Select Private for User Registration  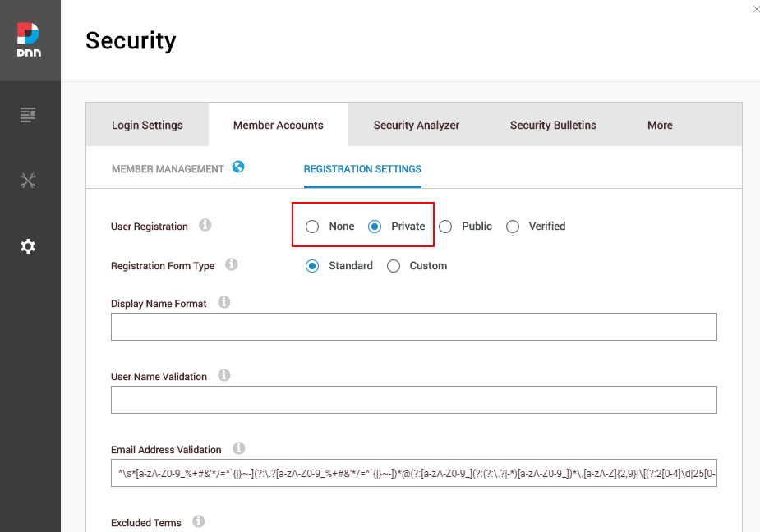pos(375,227)
